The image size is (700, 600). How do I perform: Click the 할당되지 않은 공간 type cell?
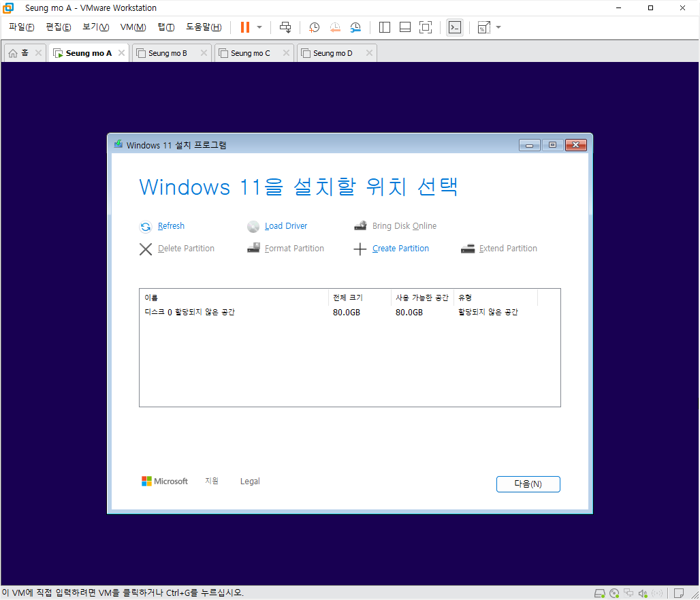[x=488, y=312]
